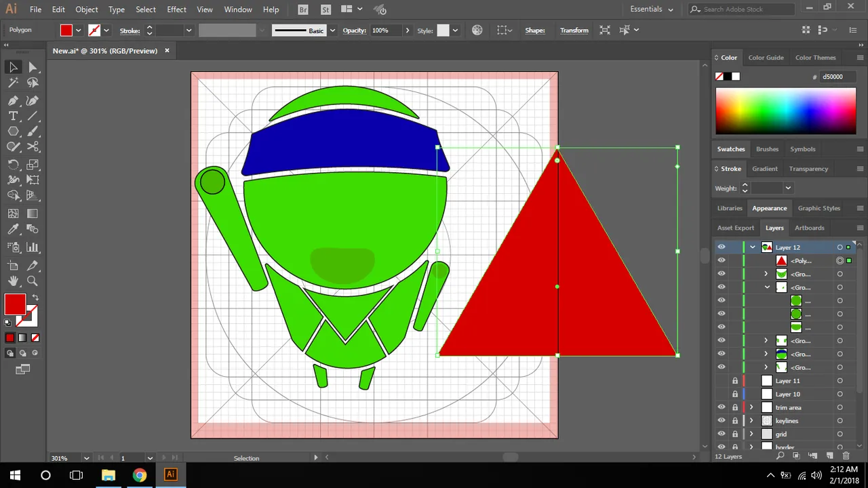The height and width of the screenshot is (488, 868).
Task: Open the Effect menu
Action: [x=176, y=9]
